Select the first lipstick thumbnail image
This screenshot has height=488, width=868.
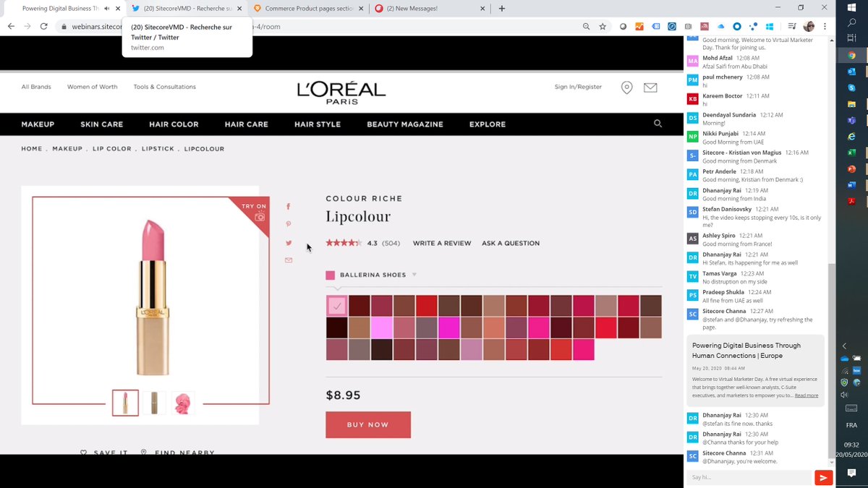pyautogui.click(x=125, y=403)
